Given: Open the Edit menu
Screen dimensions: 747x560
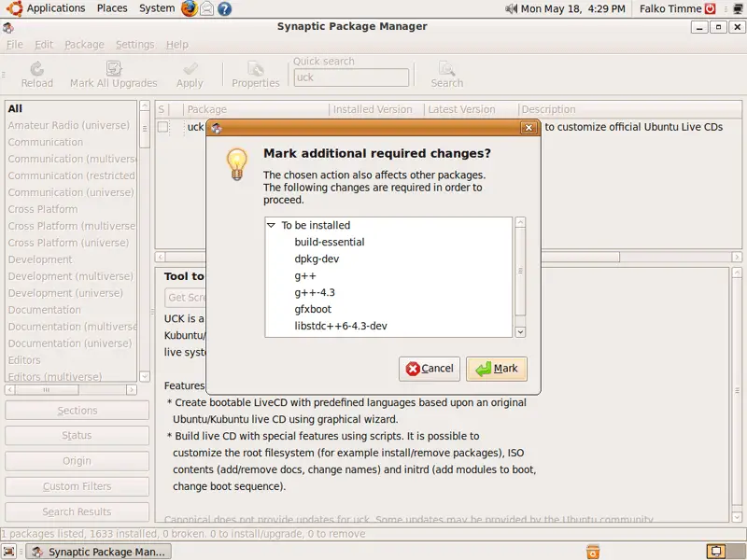Looking at the screenshot, I should [x=44, y=45].
